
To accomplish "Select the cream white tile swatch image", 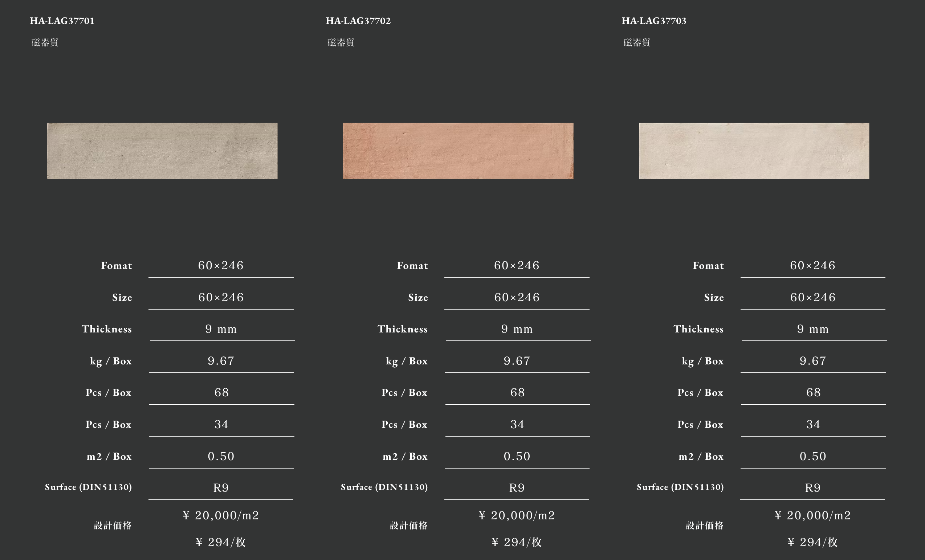I will click(x=754, y=151).
